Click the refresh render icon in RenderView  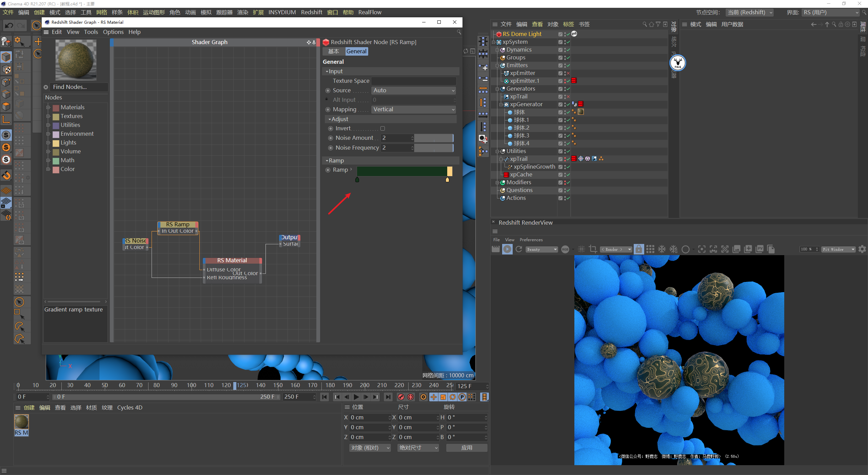pyautogui.click(x=519, y=249)
